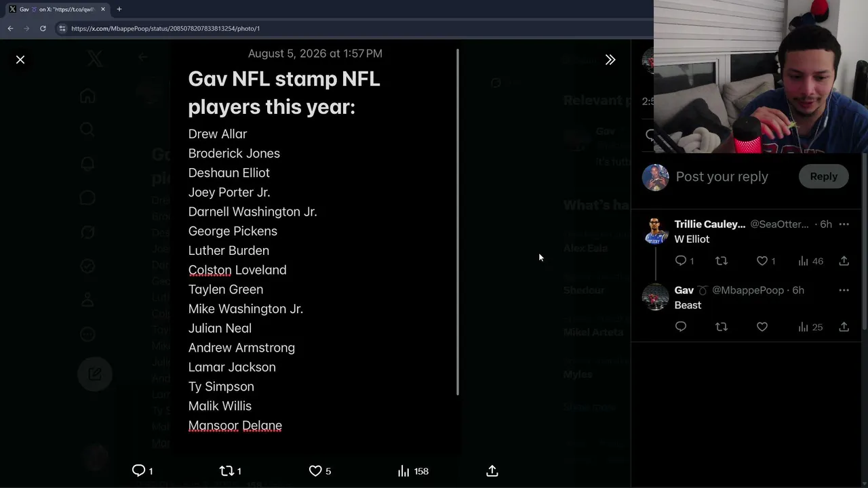Open a new browser tab
Viewport: 868px width, 488px height.
pyautogui.click(x=119, y=9)
